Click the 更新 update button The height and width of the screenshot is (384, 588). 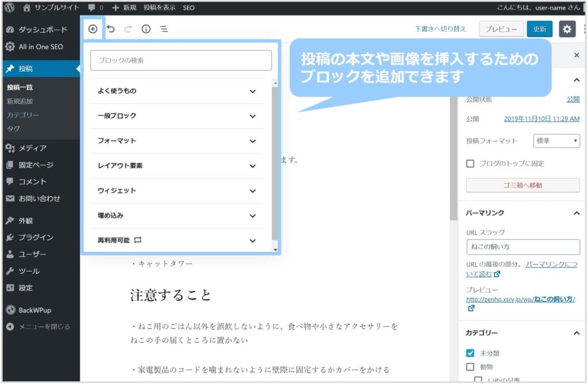[539, 29]
